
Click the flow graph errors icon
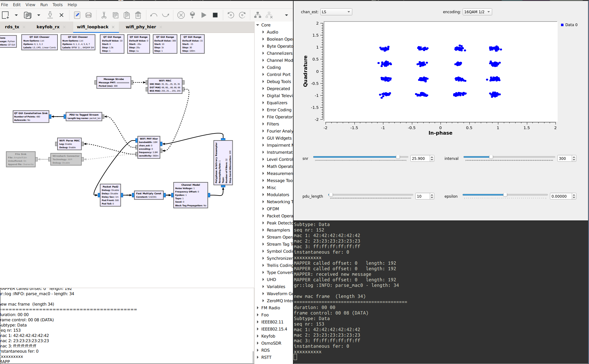pos(181,15)
